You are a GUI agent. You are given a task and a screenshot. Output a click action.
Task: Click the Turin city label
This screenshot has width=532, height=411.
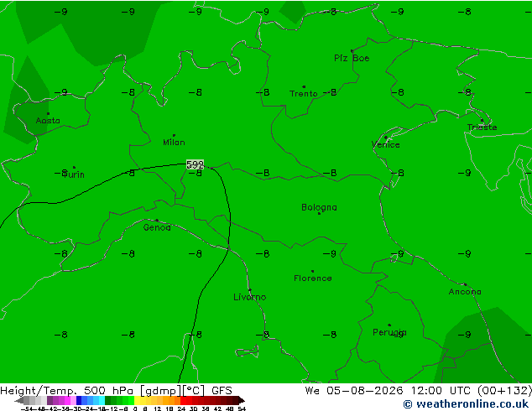pyautogui.click(x=73, y=174)
